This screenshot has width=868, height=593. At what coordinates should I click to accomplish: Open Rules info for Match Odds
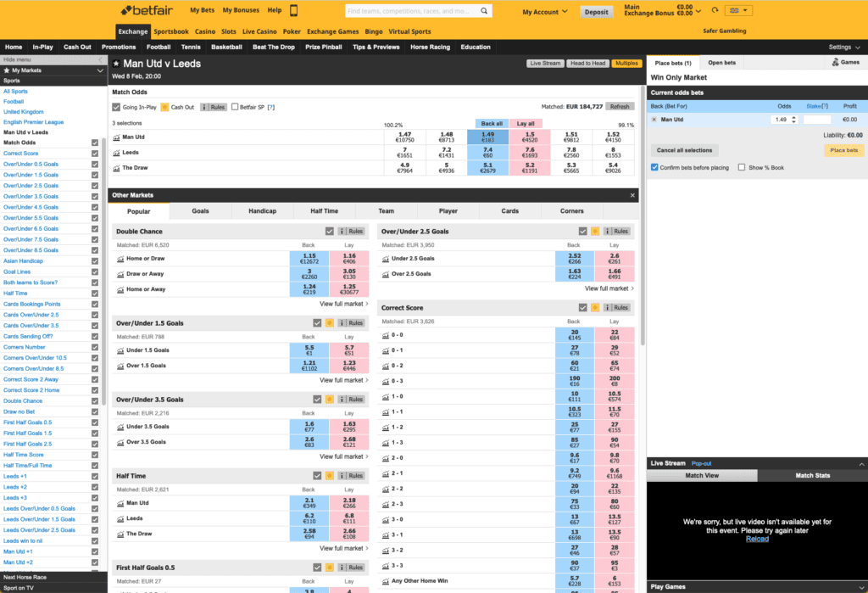[x=213, y=107]
